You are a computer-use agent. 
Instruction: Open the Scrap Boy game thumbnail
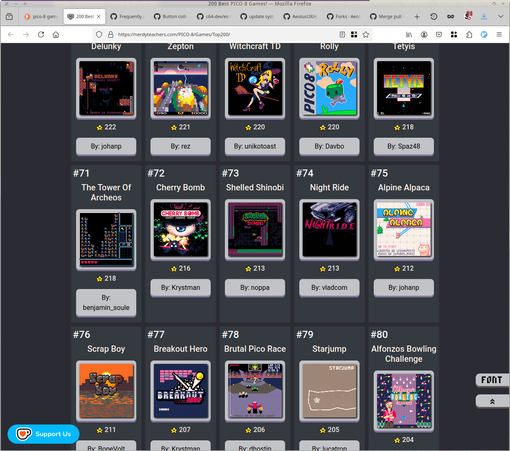106,391
